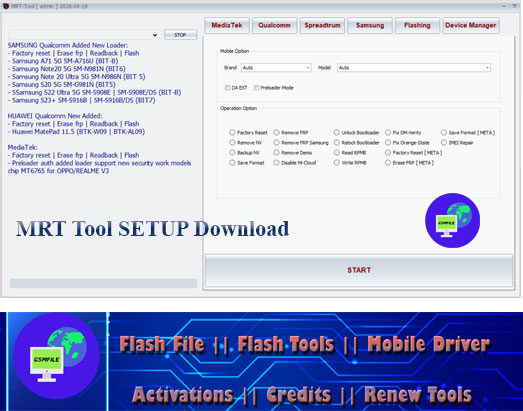Click 'Credits' in the banner
Image resolution: width=523 pixels, height=411 pixels.
(x=299, y=395)
